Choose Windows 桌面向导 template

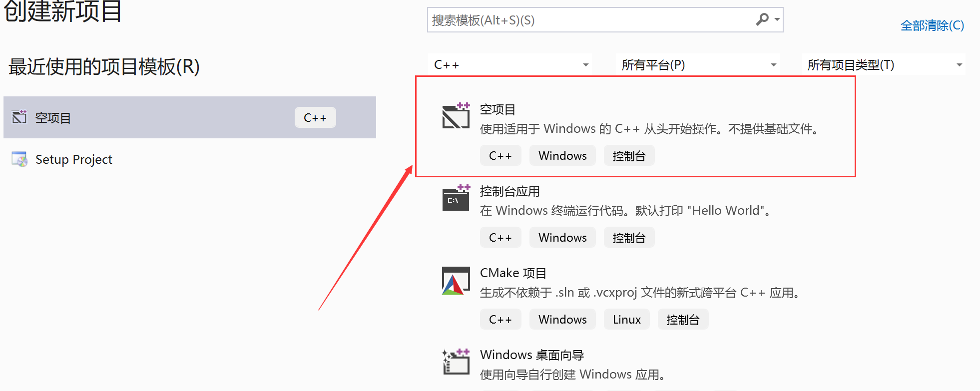click(x=532, y=355)
